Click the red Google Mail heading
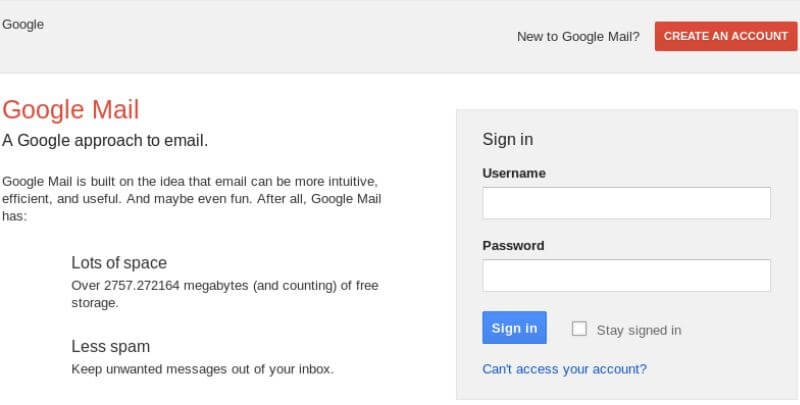This screenshot has height=405, width=800. tap(71, 109)
